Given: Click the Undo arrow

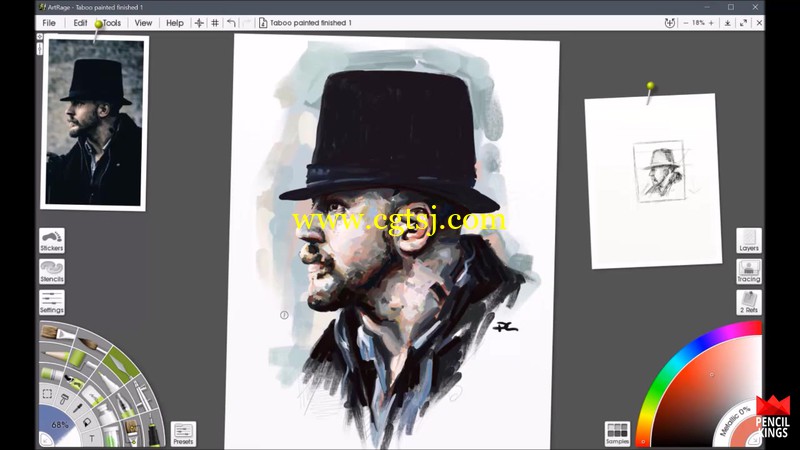Looking at the screenshot, I should pos(231,23).
